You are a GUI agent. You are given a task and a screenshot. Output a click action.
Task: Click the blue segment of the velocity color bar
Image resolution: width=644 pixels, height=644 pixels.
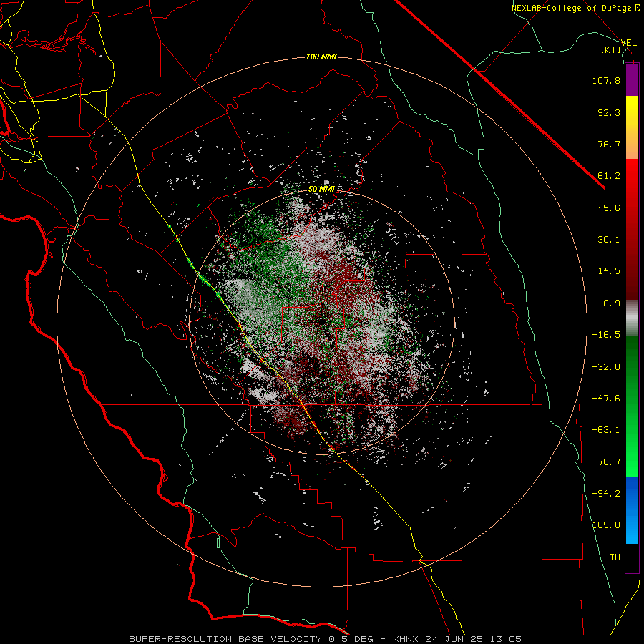632,510
